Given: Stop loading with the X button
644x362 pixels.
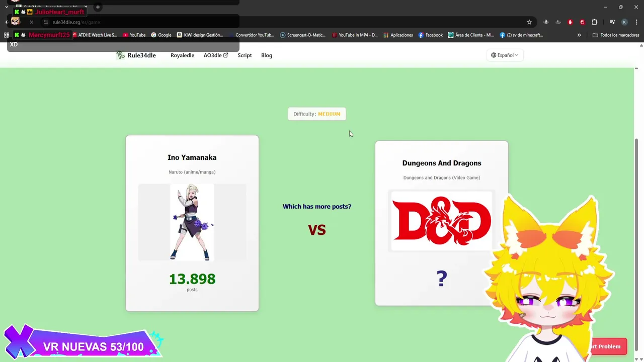Looking at the screenshot, I should (x=31, y=22).
